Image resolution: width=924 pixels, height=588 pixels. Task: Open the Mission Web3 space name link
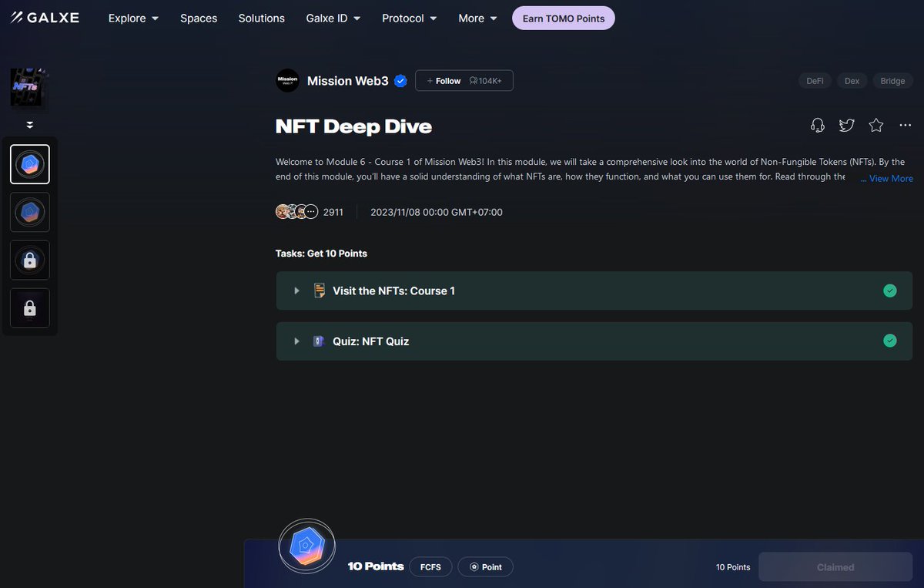pos(348,81)
